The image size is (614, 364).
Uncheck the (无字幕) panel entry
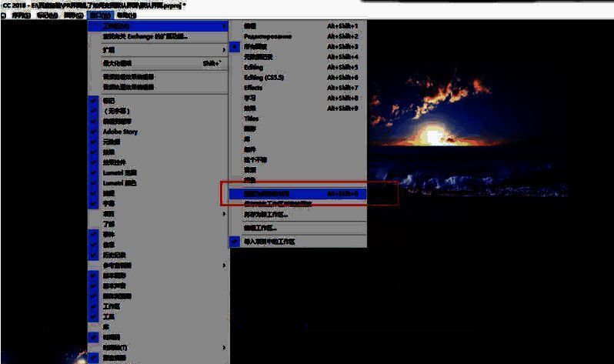115,112
